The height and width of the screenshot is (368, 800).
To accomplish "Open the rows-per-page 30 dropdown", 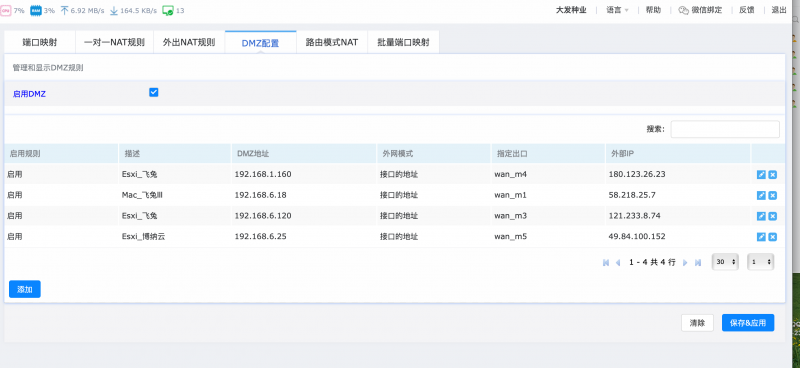I will coord(725,262).
